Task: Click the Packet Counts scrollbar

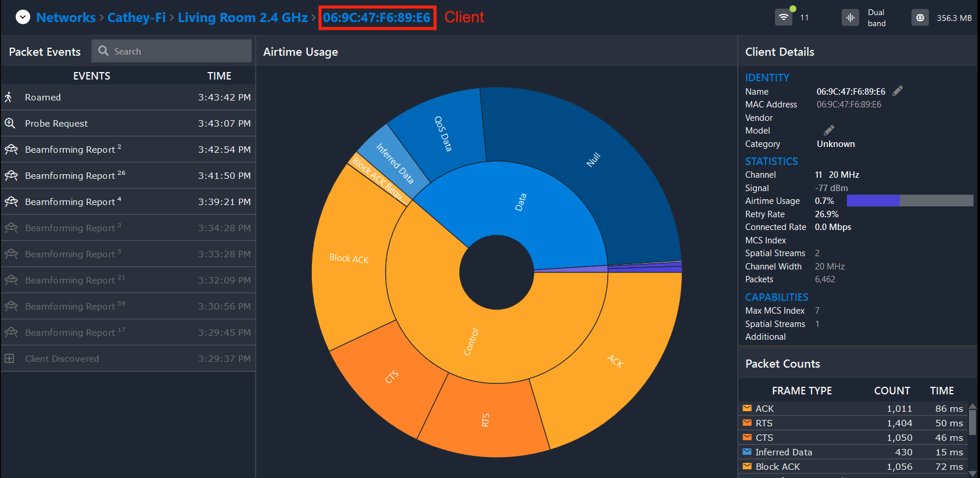Action: click(972, 423)
